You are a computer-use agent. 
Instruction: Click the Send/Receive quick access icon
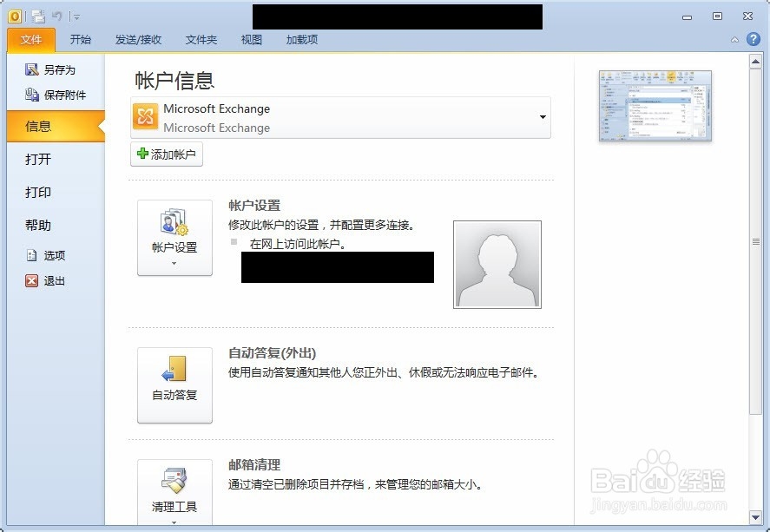(x=38, y=16)
